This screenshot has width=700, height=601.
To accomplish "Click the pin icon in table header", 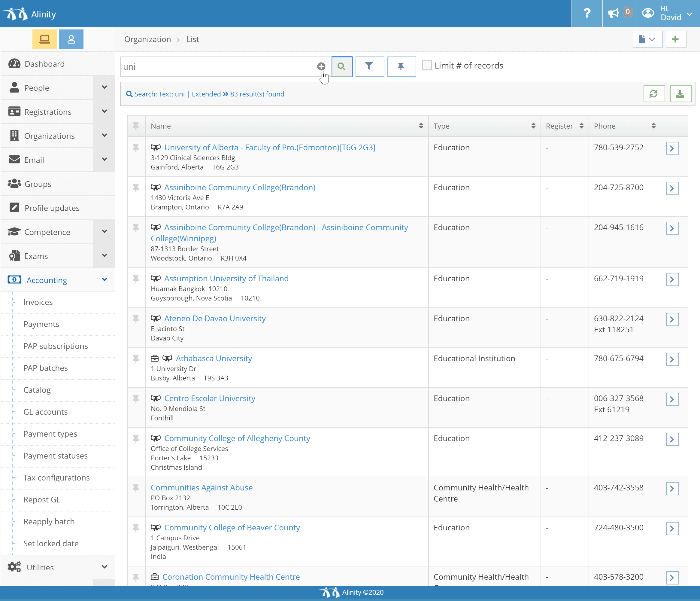I will (136, 126).
